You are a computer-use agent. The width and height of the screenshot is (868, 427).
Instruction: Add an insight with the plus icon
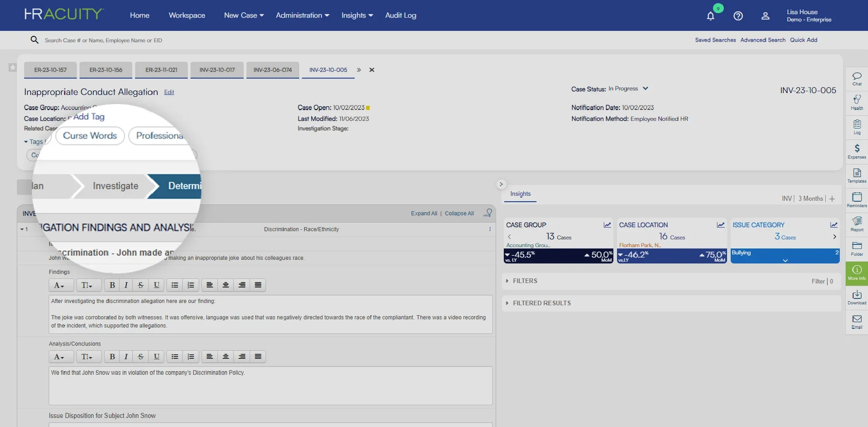[x=832, y=199]
